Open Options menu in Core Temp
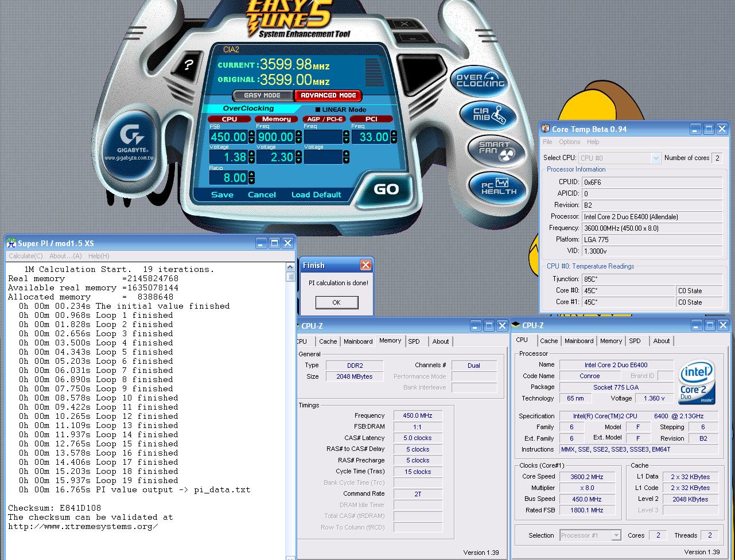Screen dimensions: 735x560 pyautogui.click(x=569, y=142)
